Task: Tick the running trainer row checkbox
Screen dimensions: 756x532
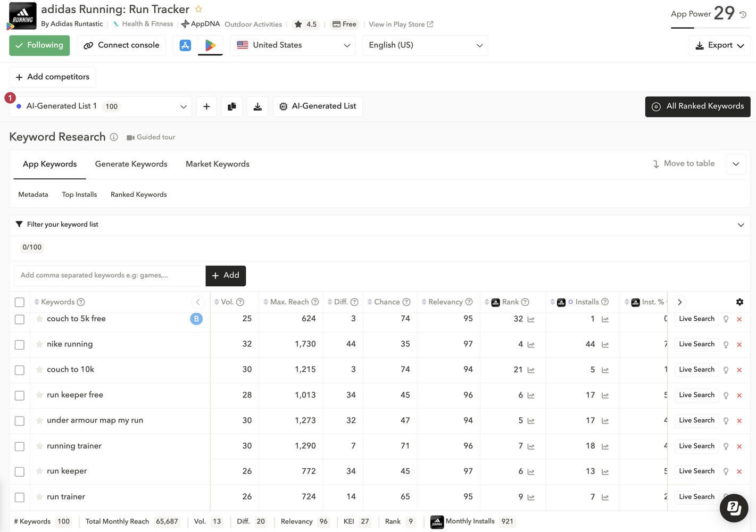Action: (20, 446)
